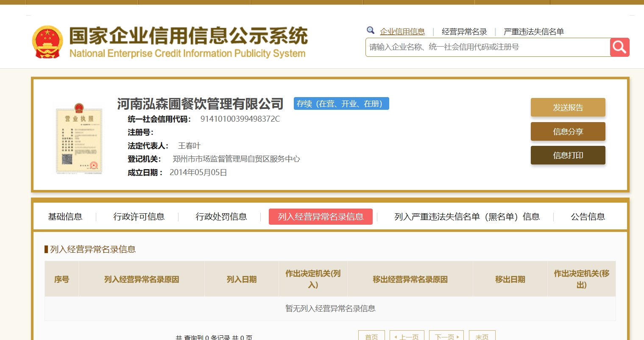Click the 国家企业信用信息公示系统 site title
The image size is (644, 340).
click(x=188, y=36)
